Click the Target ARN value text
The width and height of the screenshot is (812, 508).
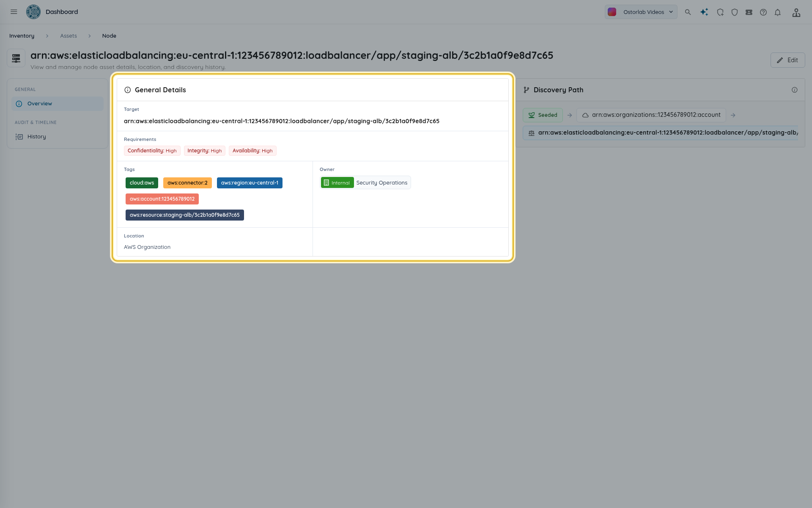(282, 121)
